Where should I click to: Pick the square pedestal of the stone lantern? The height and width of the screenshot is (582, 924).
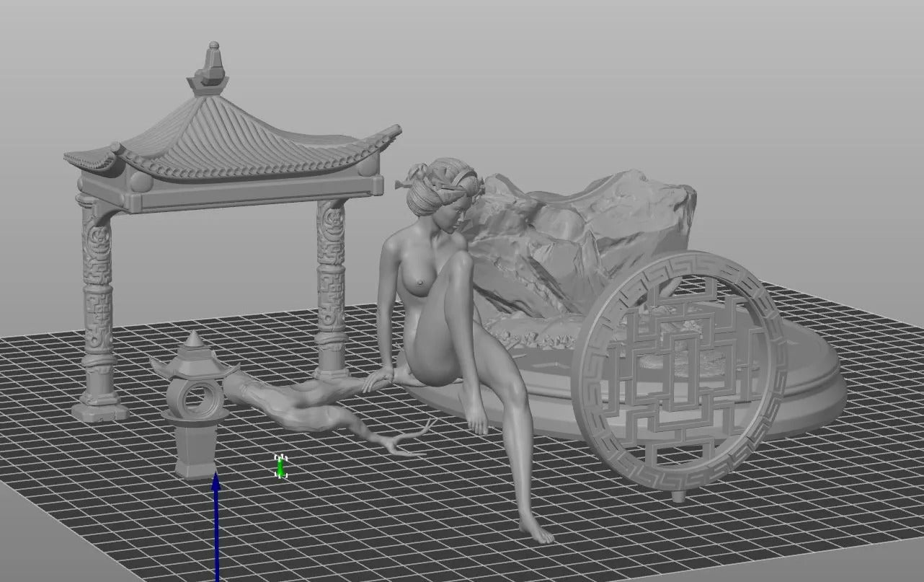coord(195,451)
